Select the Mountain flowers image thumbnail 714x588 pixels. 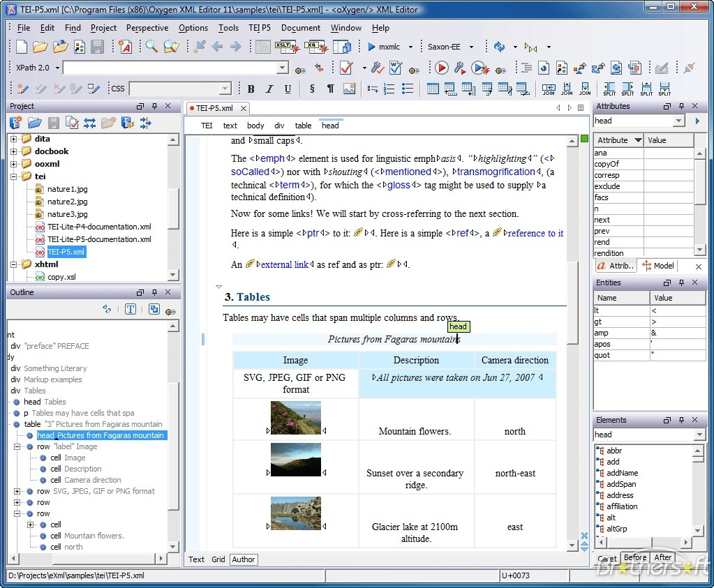pyautogui.click(x=295, y=418)
